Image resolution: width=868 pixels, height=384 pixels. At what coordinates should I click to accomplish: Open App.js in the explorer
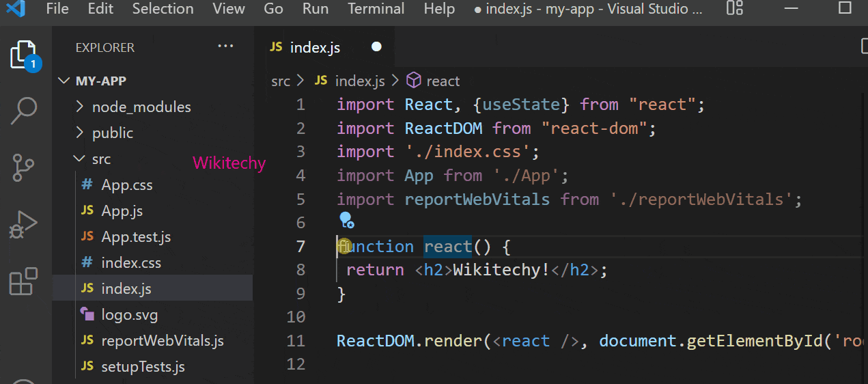coord(122,210)
